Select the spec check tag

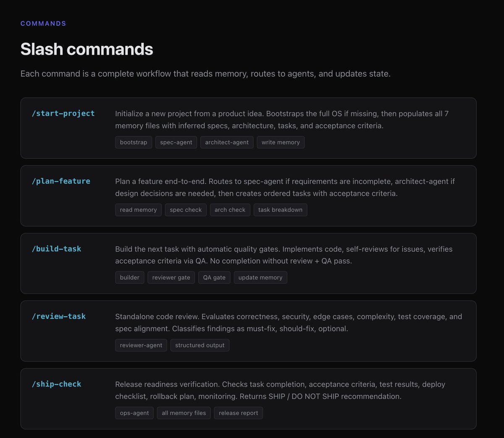click(x=186, y=210)
